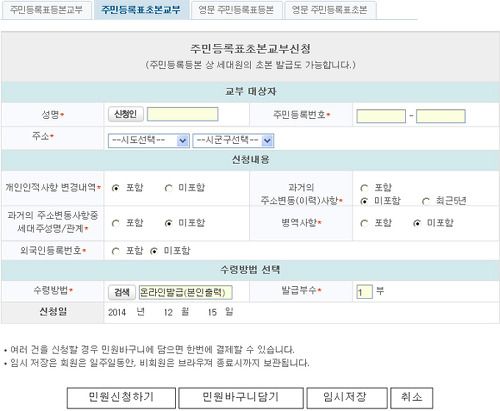Select 미포함 for 과거의 주소변동(이력)사항
The width and height of the screenshot is (500, 411).
(x=364, y=201)
